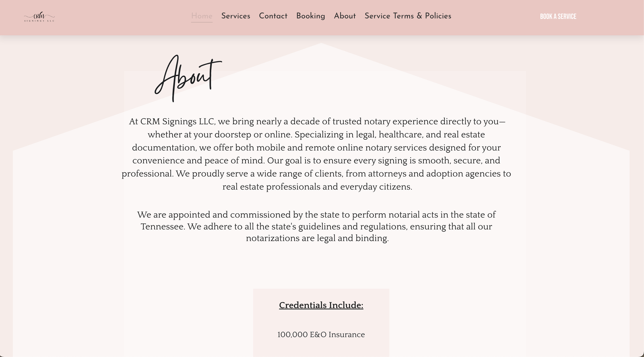The image size is (644, 357).
Task: Click the CRM Signings LLC logo
Action: pos(39,17)
